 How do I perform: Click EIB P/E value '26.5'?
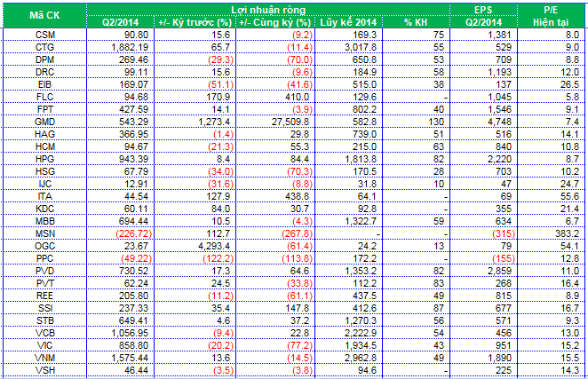(570, 84)
